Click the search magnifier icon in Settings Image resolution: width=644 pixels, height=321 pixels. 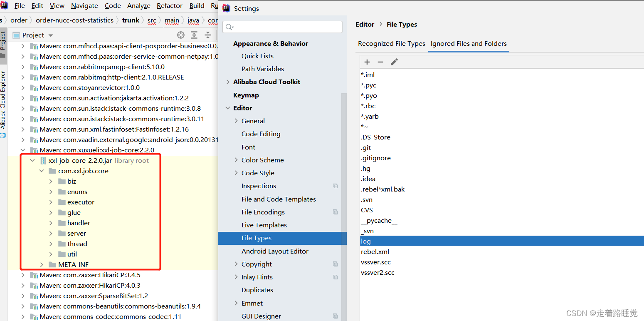(x=229, y=27)
